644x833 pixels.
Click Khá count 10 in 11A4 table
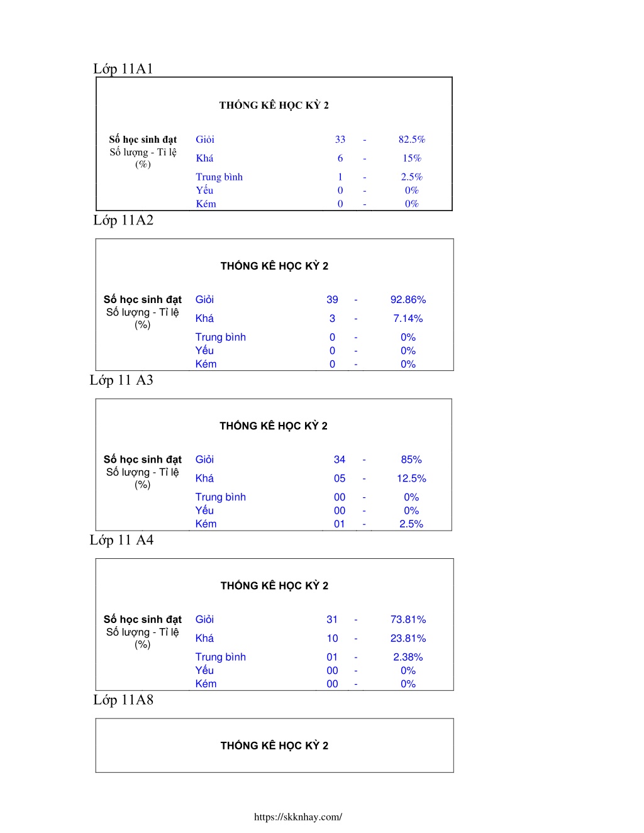click(x=332, y=638)
